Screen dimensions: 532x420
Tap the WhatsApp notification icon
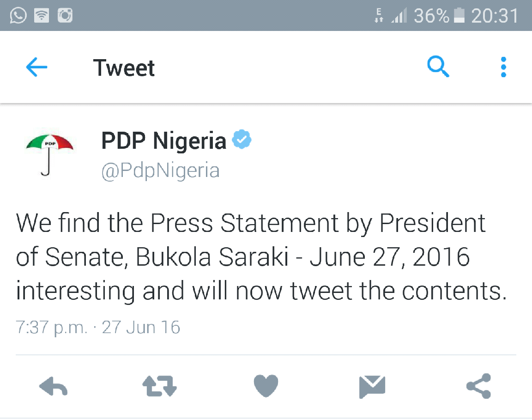pyautogui.click(x=18, y=15)
